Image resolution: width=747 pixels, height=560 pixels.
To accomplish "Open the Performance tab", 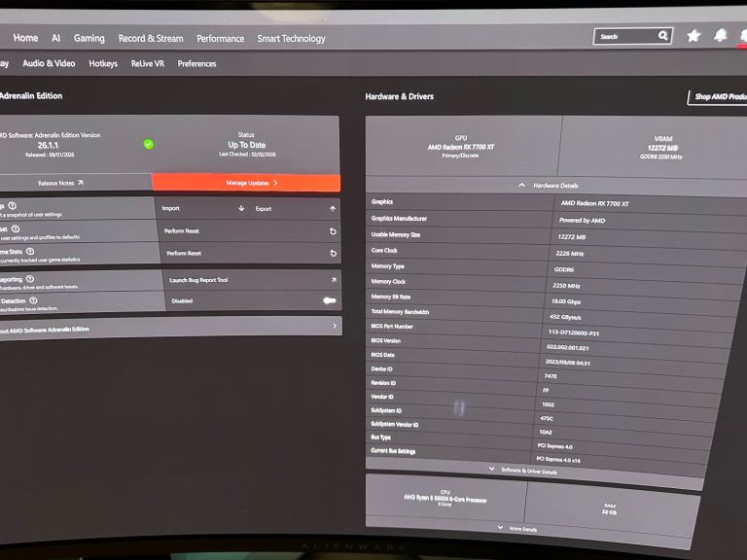I will [220, 39].
